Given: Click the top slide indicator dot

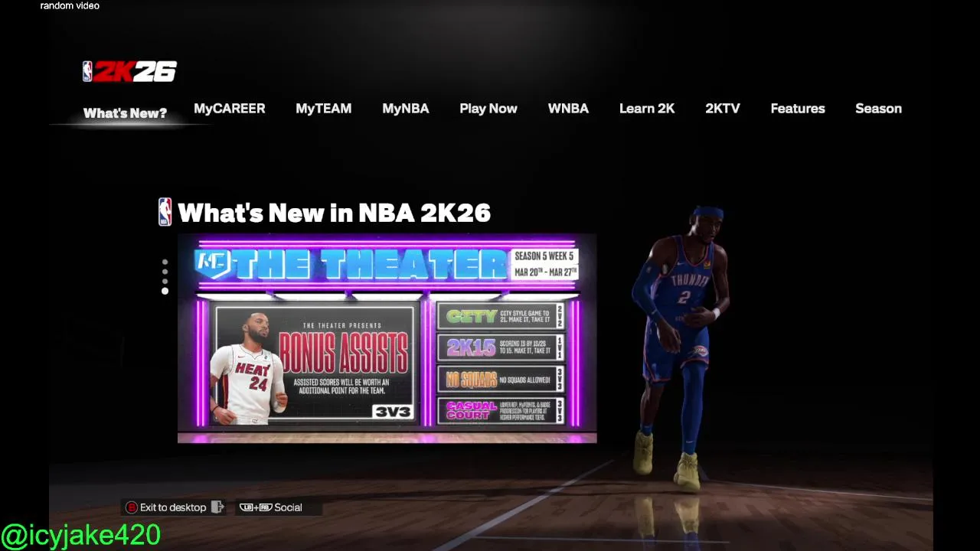Looking at the screenshot, I should click(x=165, y=262).
